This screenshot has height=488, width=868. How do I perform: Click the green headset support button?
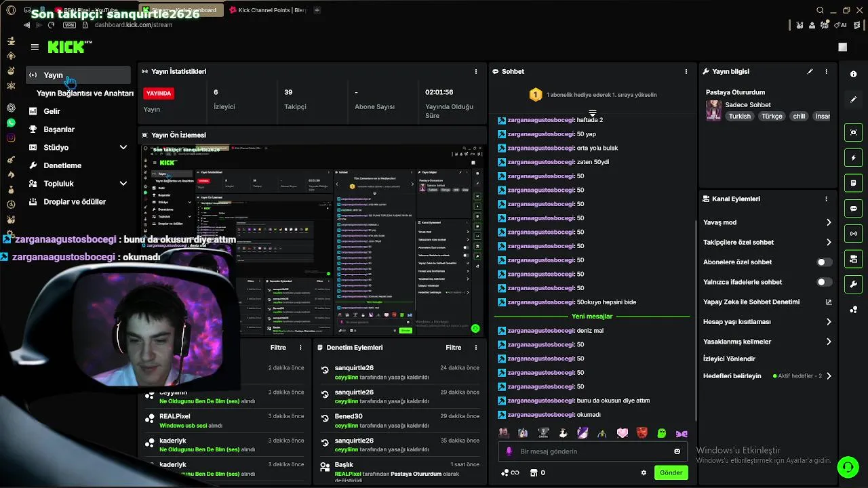[847, 466]
